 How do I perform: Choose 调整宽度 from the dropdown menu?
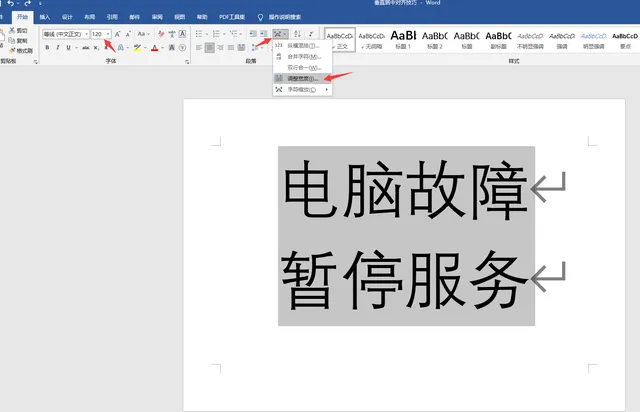(302, 78)
